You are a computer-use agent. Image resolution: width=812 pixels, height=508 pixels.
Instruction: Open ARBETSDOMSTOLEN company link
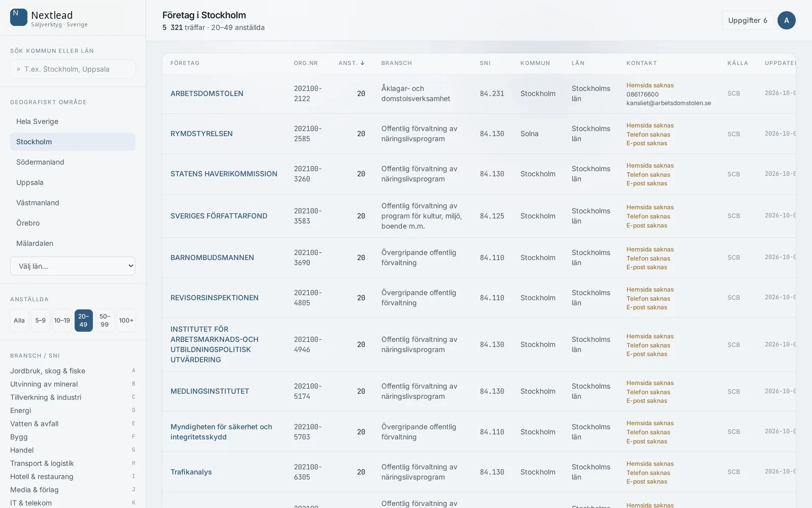tap(207, 93)
